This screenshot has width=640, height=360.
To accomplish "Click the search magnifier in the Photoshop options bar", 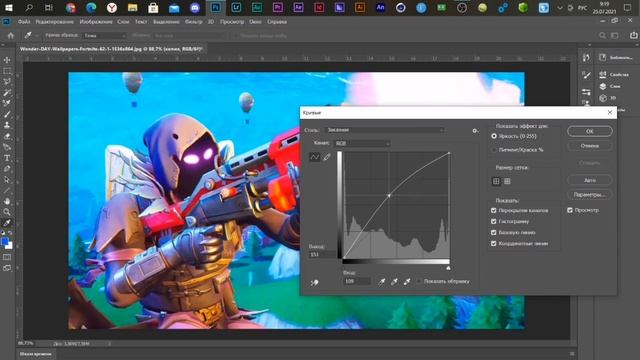I will click(x=602, y=36).
